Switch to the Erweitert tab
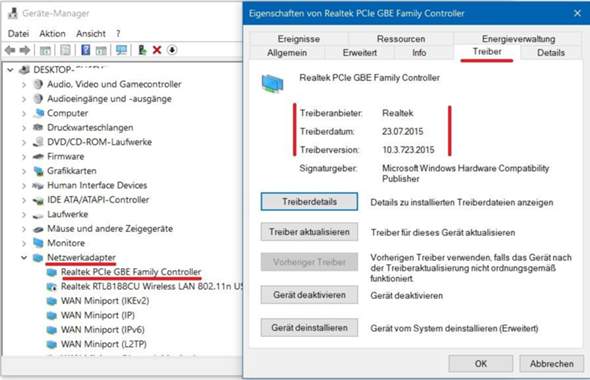The width and height of the screenshot is (590, 380). (x=360, y=53)
